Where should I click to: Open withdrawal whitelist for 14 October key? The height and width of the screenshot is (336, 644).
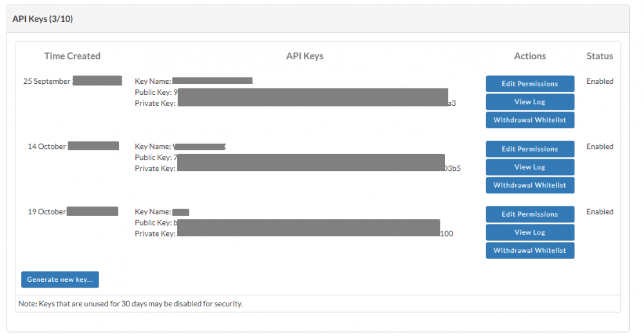pyautogui.click(x=529, y=185)
